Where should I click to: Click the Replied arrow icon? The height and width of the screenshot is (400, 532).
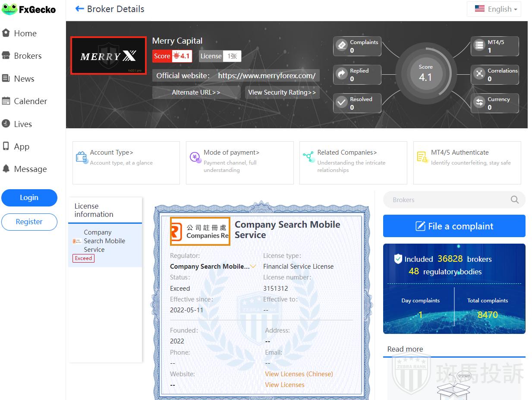[342, 74]
